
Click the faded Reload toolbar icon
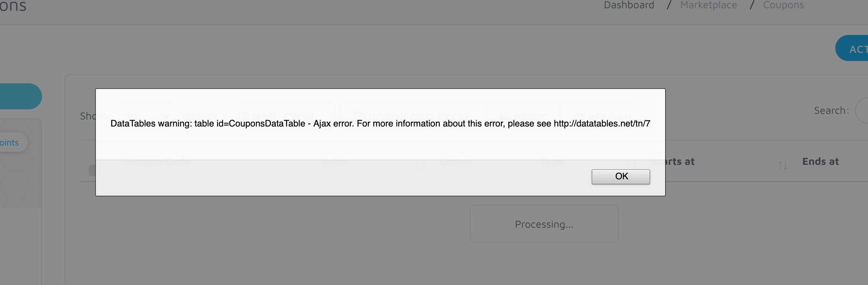(x=579, y=116)
